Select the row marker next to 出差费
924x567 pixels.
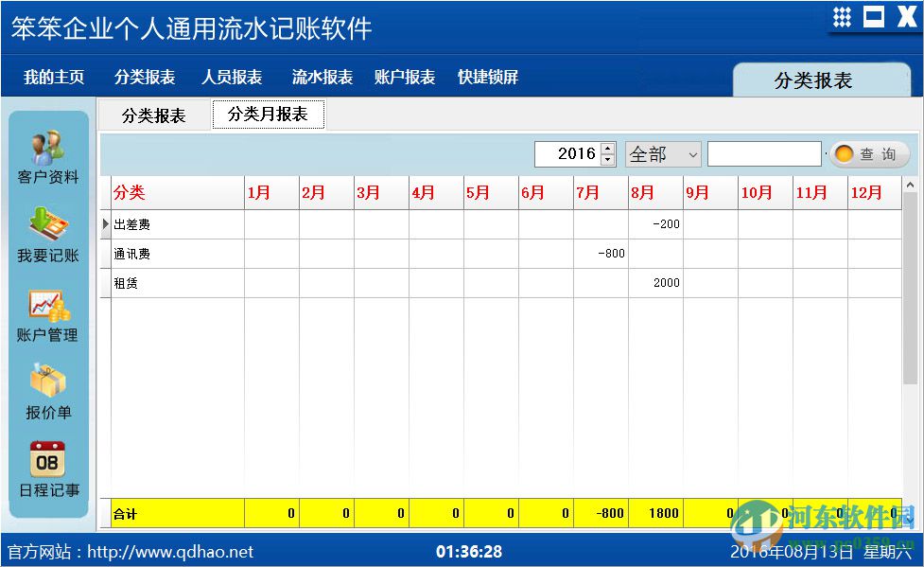pyautogui.click(x=104, y=224)
